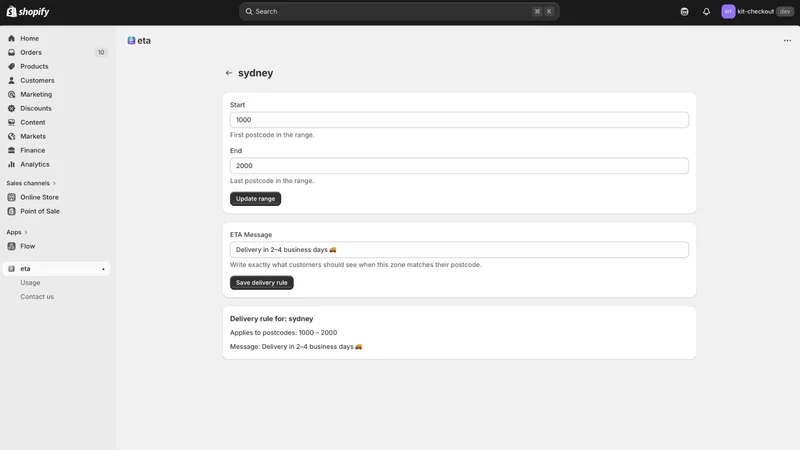Click the Products tag icon
Image resolution: width=800 pixels, height=450 pixels.
11,66
